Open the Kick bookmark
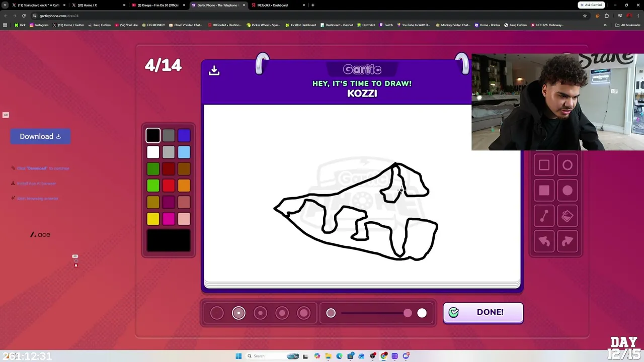Viewport: 644px width, 362px height. [x=20, y=25]
